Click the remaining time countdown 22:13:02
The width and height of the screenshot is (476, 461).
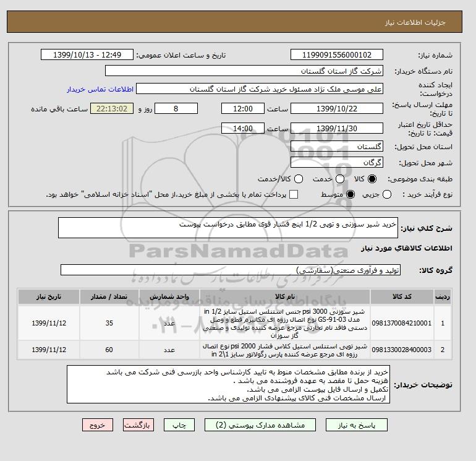(x=112, y=108)
